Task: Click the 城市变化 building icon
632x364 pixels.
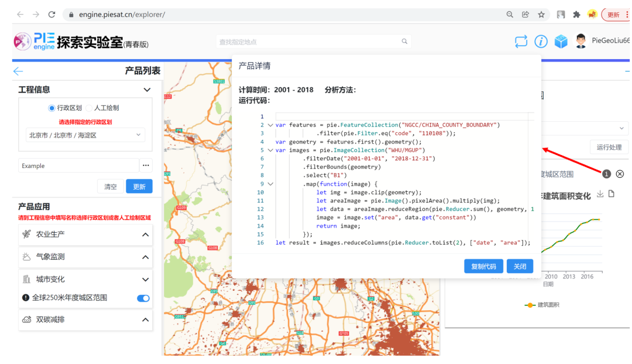Action: (x=26, y=279)
